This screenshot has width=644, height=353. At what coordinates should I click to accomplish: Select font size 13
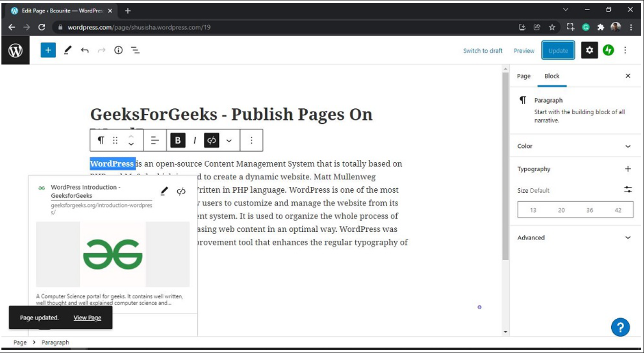[x=533, y=210]
